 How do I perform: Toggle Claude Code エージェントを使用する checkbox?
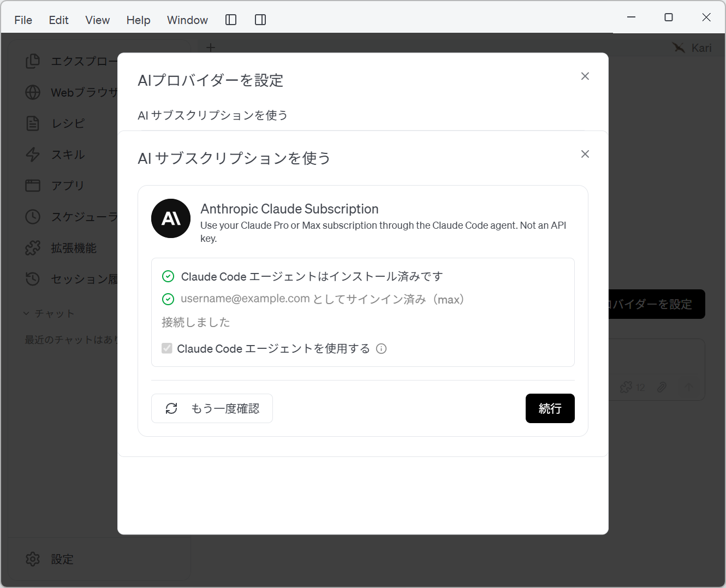tap(167, 348)
